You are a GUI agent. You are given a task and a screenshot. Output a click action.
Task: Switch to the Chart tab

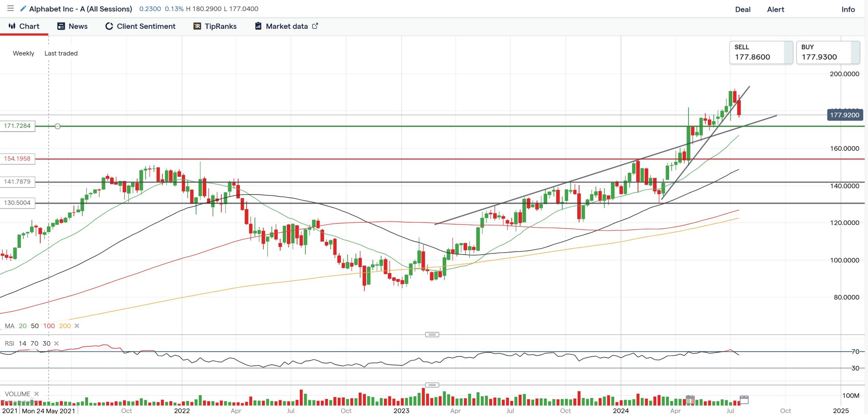pyautogui.click(x=24, y=26)
